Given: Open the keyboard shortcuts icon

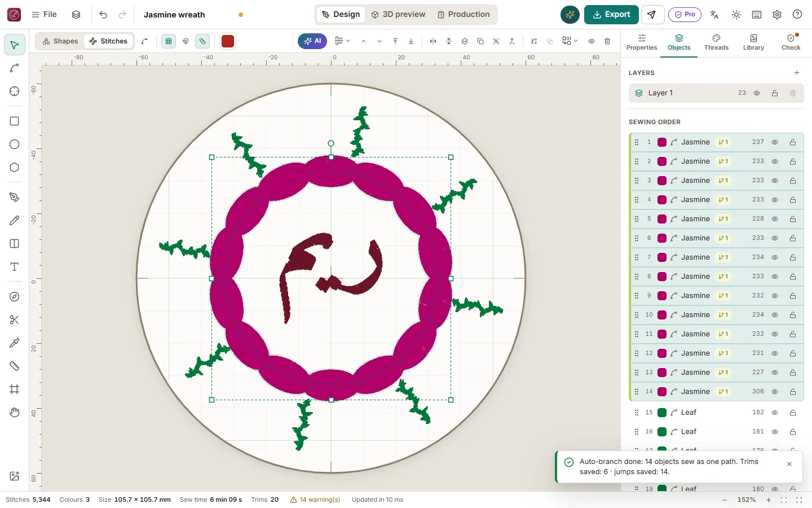Looking at the screenshot, I should pos(757,15).
